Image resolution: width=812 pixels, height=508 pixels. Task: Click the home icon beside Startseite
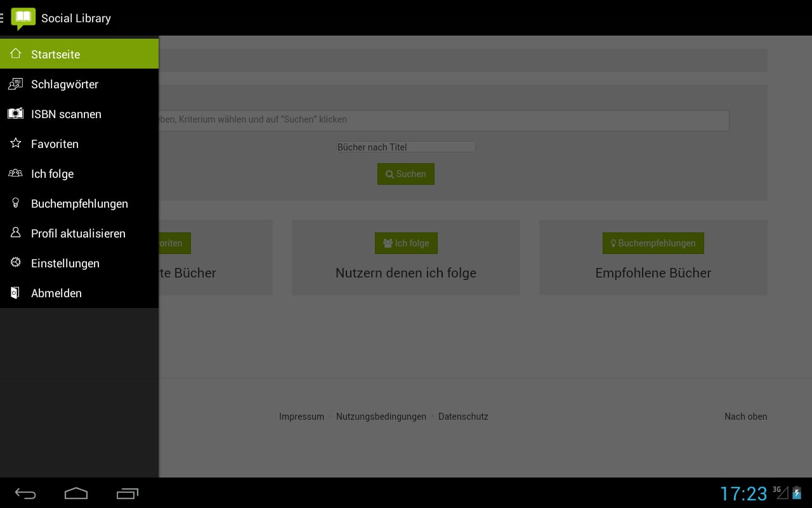(x=16, y=54)
